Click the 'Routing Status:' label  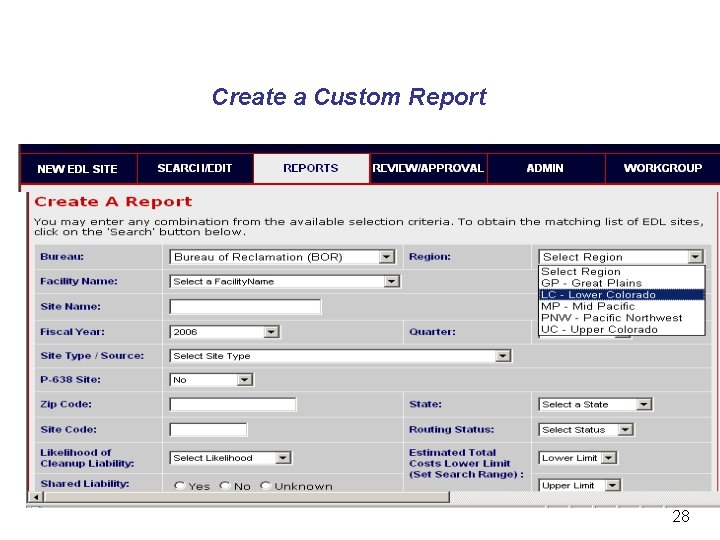[x=451, y=429]
